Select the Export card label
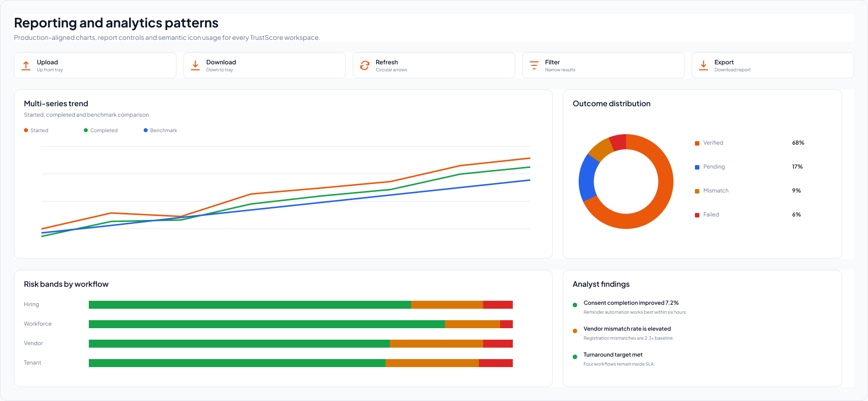Screen dimensions: 868x401 click(724, 62)
